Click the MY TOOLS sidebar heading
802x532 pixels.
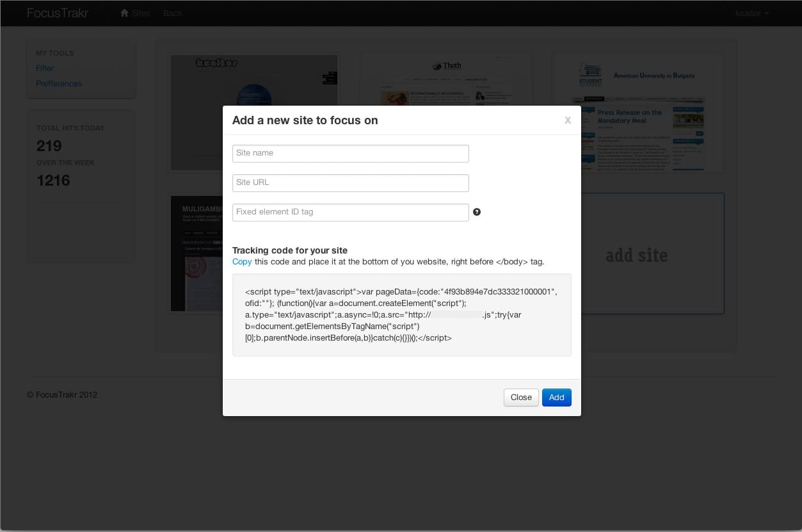point(55,53)
